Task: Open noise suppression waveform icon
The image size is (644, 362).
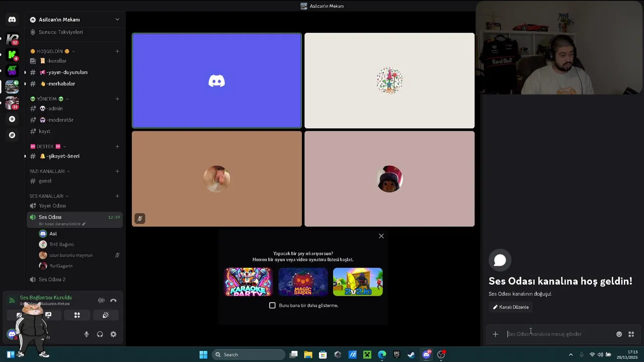Action: (101, 301)
